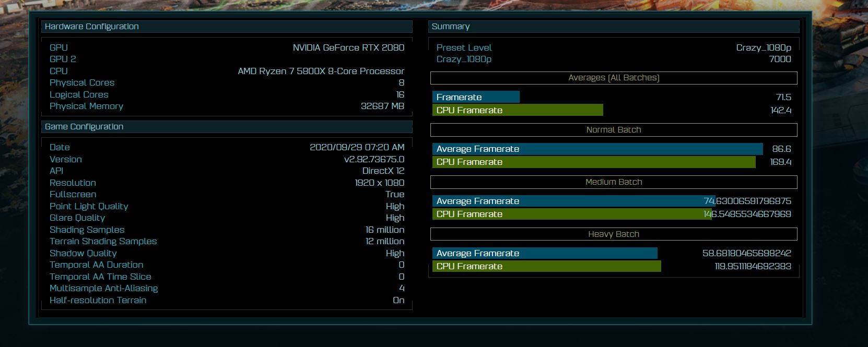
Task: Click the blue Framerate bar under Averages
Action: pyautogui.click(x=476, y=97)
